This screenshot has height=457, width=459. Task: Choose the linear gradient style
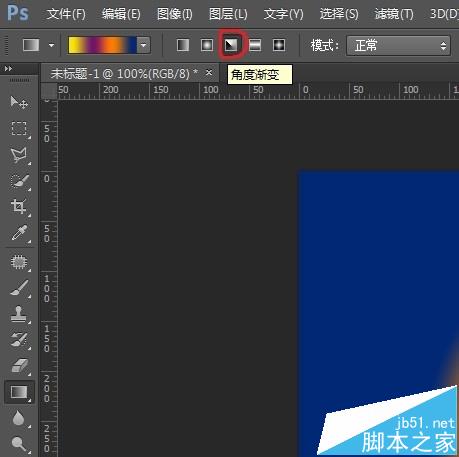183,45
